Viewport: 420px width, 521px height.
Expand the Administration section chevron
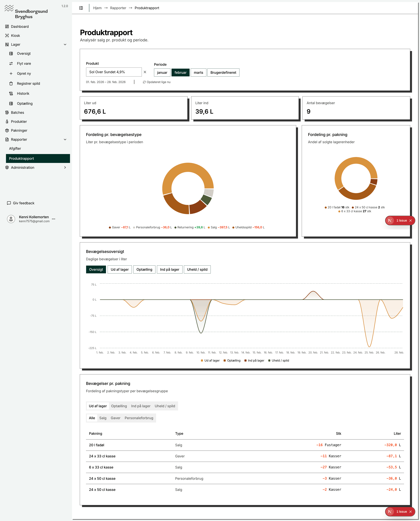click(65, 168)
